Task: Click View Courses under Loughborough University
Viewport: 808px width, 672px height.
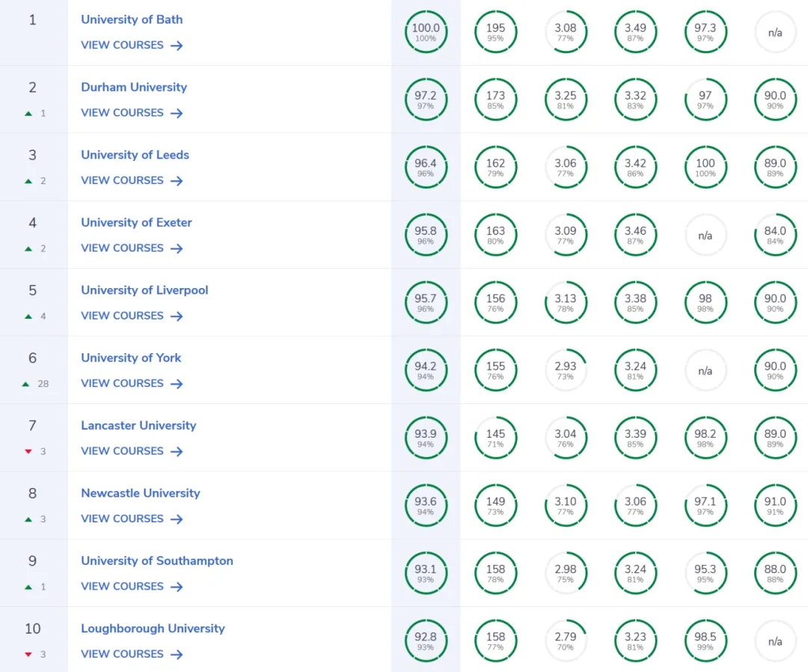Action: point(122,653)
